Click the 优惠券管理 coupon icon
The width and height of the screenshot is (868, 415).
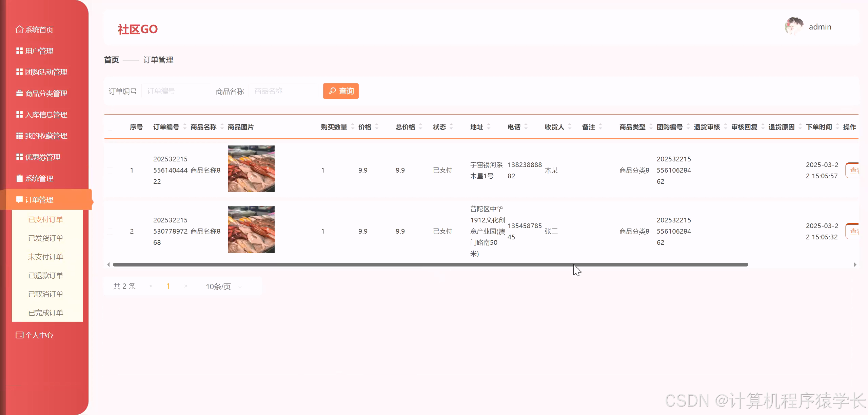[x=19, y=157]
